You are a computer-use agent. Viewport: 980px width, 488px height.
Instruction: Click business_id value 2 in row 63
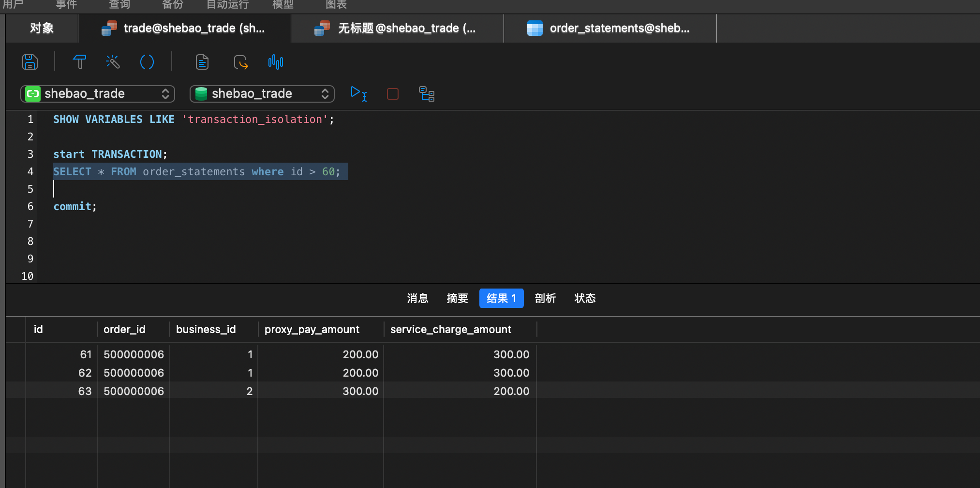pos(214,391)
